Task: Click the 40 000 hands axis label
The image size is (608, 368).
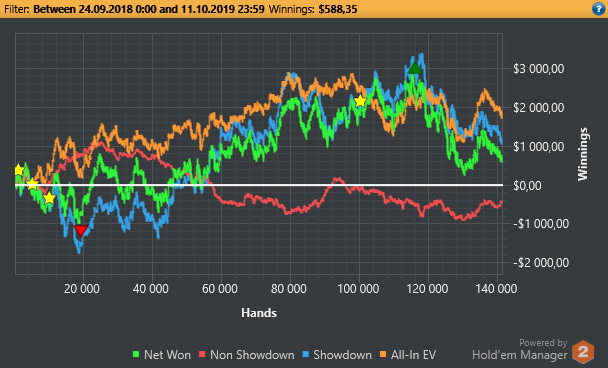Action: click(x=151, y=289)
